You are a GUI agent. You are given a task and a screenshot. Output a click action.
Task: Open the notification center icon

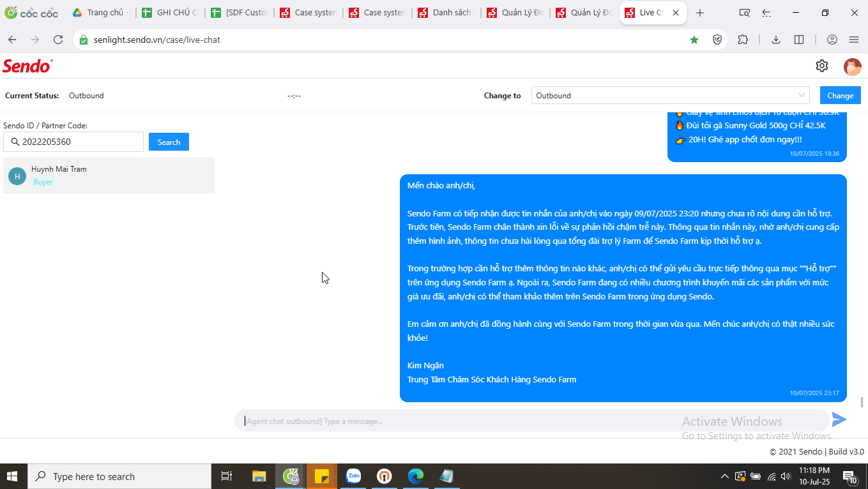pos(850,476)
